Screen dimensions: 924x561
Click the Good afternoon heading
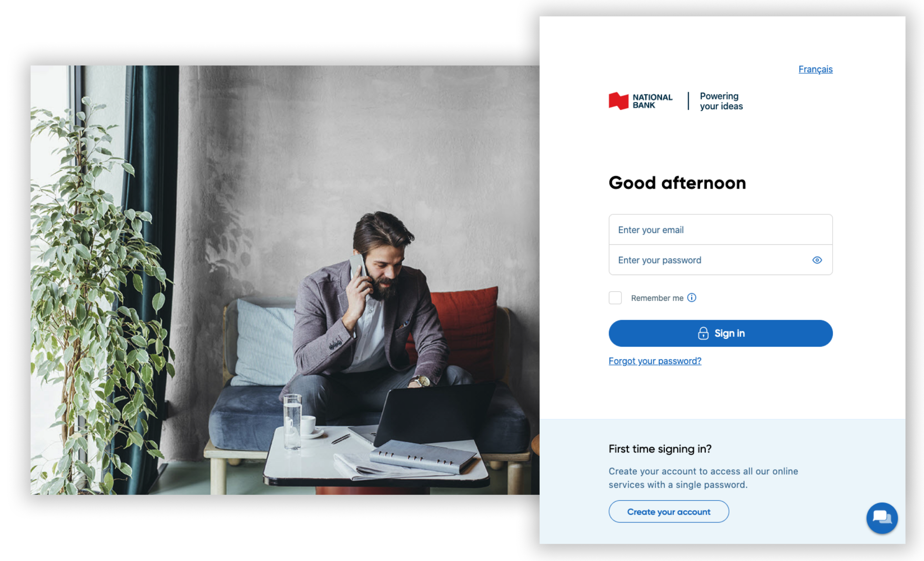click(x=677, y=183)
